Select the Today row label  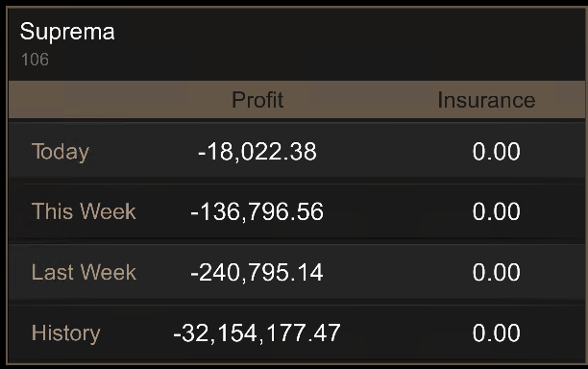(x=61, y=152)
